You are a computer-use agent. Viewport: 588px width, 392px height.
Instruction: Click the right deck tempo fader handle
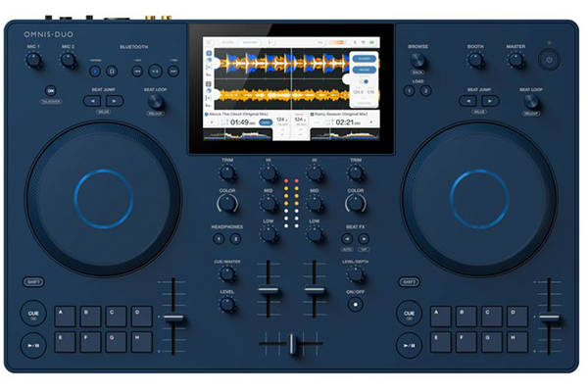click(x=549, y=318)
